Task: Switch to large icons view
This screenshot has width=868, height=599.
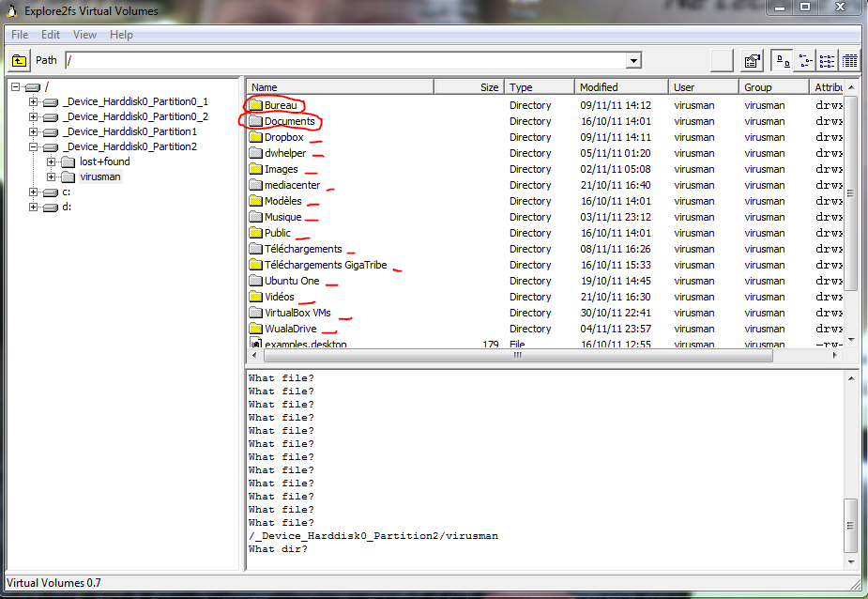Action: point(783,60)
